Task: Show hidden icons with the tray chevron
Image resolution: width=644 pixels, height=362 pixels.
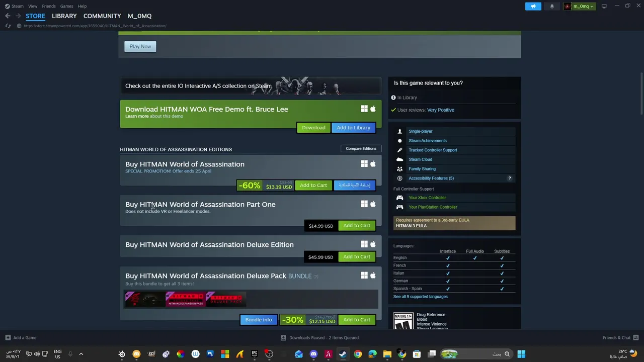Action: pos(81,354)
